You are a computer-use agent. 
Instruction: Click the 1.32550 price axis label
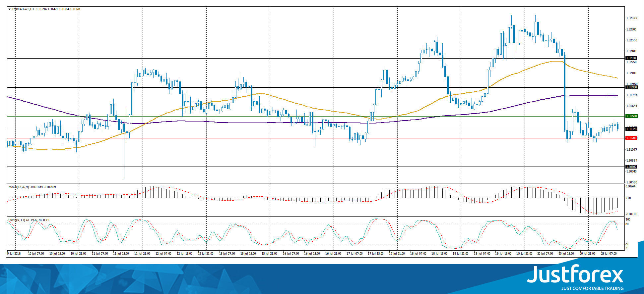pos(632,40)
